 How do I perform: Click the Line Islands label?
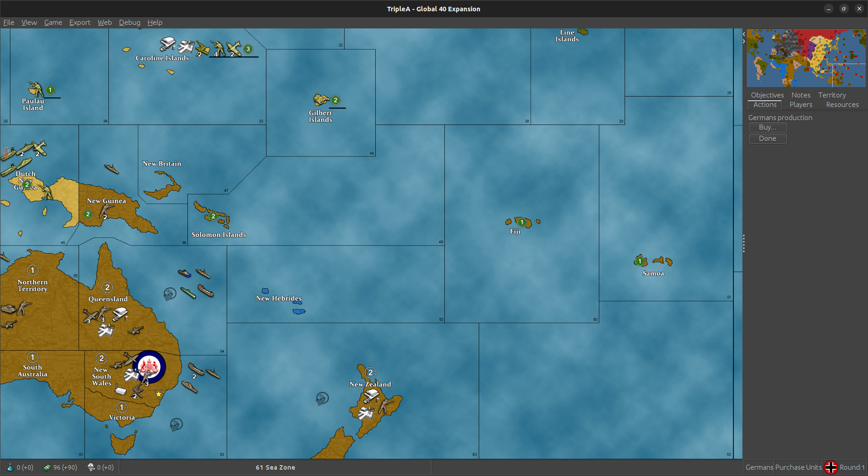pos(567,36)
